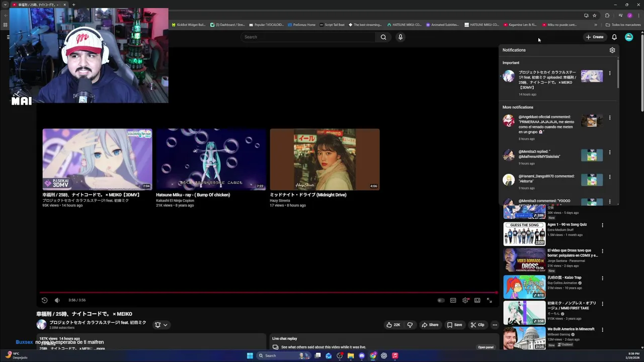Open PreSonus: Home bookmark
644x362 pixels.
click(x=301, y=25)
